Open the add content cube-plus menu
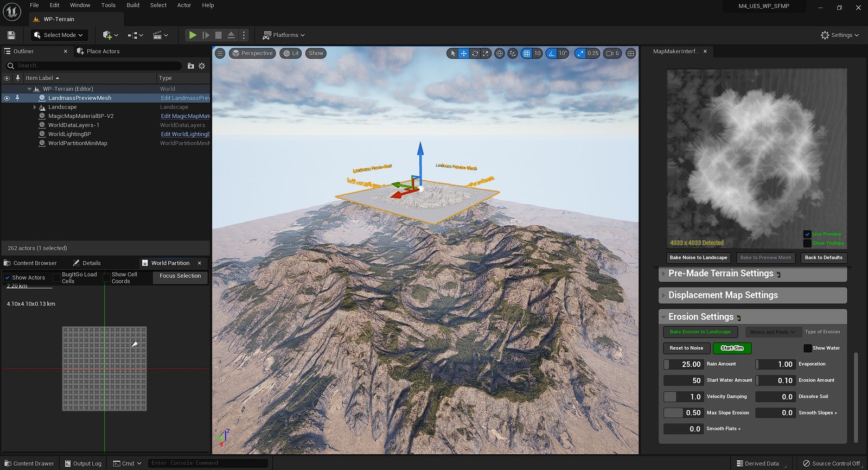Viewport: 868px width, 470px height. tap(110, 35)
